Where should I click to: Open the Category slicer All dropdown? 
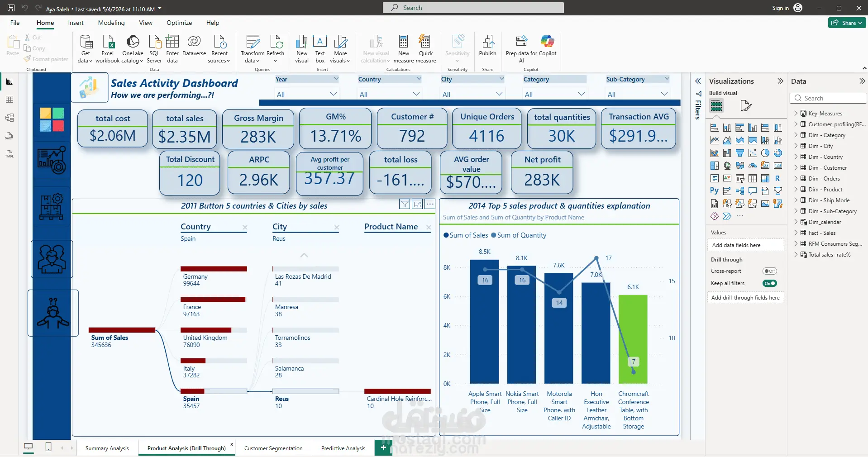point(554,94)
